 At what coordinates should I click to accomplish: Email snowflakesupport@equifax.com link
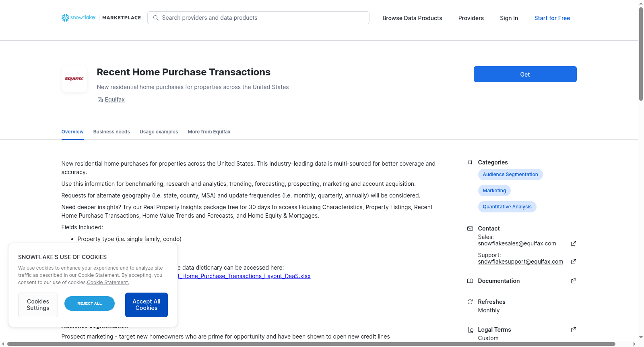pos(520,262)
